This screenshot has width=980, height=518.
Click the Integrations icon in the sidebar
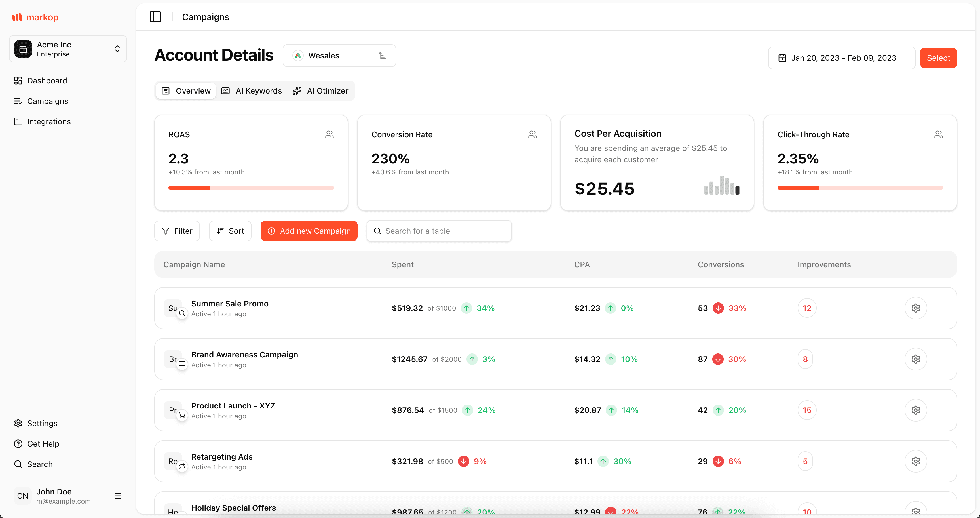click(18, 121)
